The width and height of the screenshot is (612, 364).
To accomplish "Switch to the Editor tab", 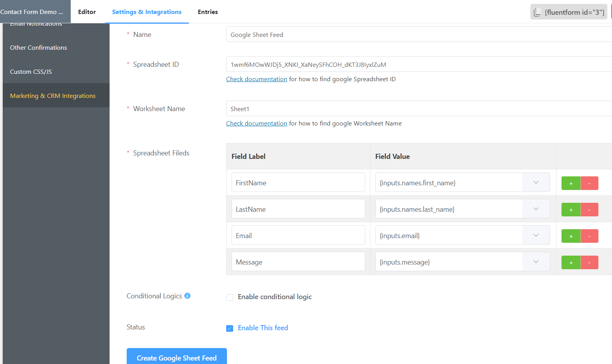I will [87, 12].
